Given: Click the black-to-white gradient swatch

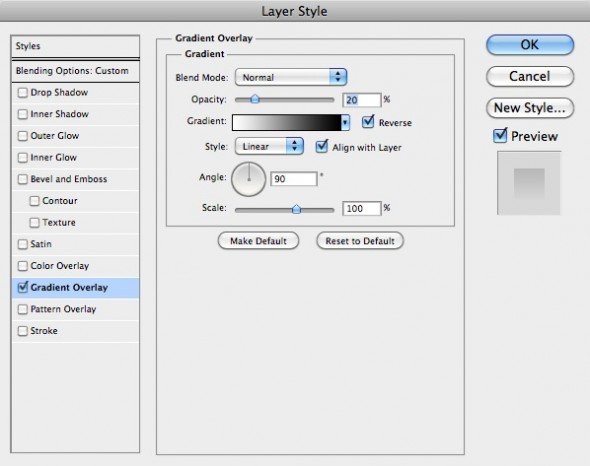Looking at the screenshot, I should pos(287,123).
